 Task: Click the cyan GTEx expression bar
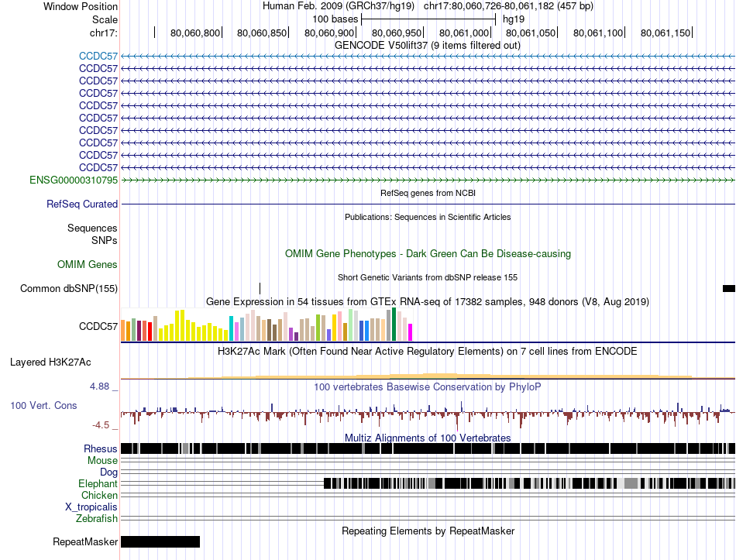click(x=231, y=328)
